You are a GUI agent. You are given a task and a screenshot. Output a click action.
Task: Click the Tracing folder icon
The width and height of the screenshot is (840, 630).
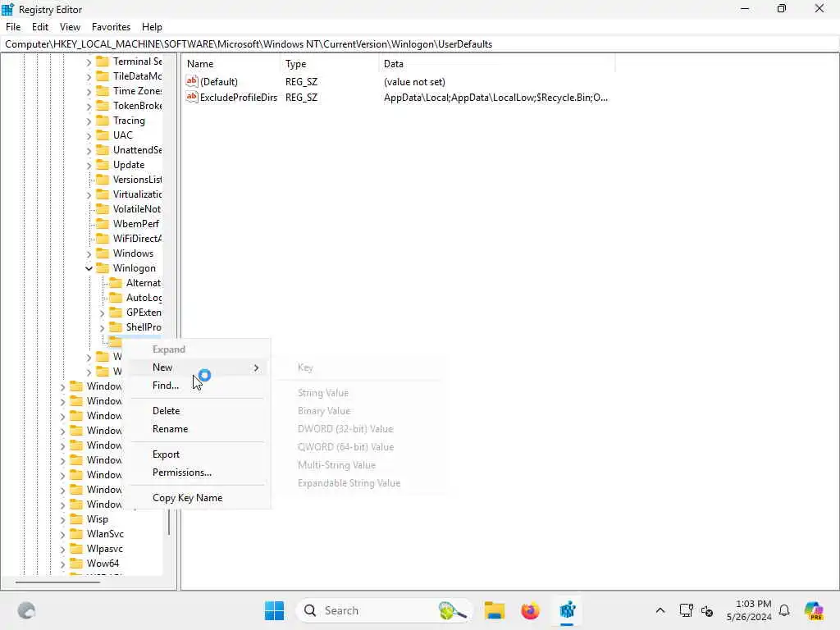pyautogui.click(x=103, y=121)
